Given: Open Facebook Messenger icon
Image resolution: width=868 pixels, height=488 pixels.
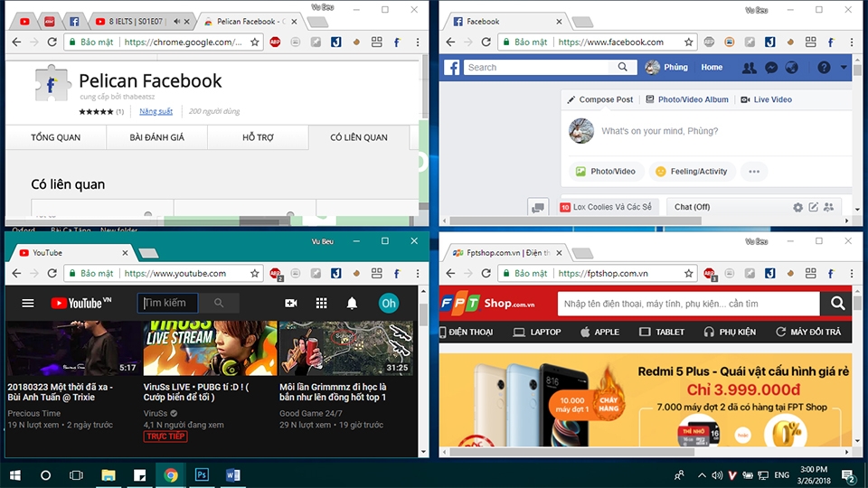Looking at the screenshot, I should [x=771, y=68].
